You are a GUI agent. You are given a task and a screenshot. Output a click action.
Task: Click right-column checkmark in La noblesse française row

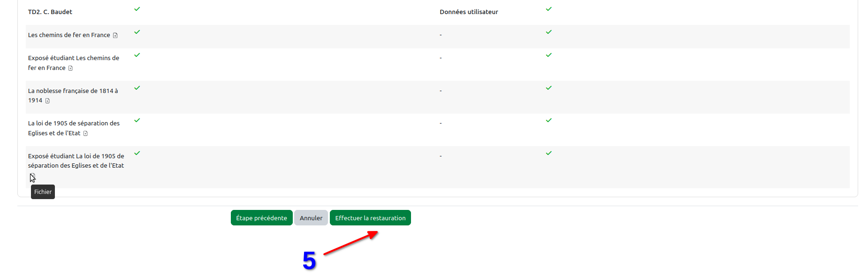point(548,88)
